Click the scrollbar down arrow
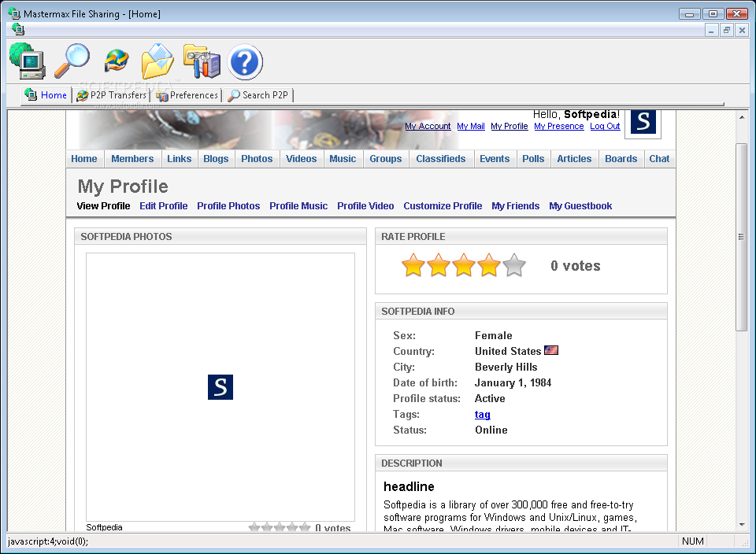Image resolution: width=756 pixels, height=554 pixels. (x=742, y=525)
